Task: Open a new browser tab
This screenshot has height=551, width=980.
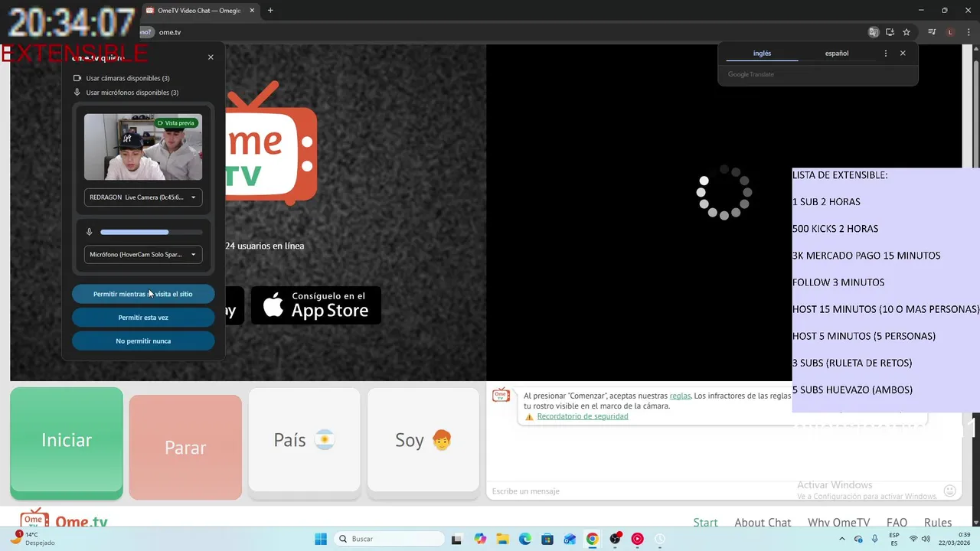Action: (270, 11)
